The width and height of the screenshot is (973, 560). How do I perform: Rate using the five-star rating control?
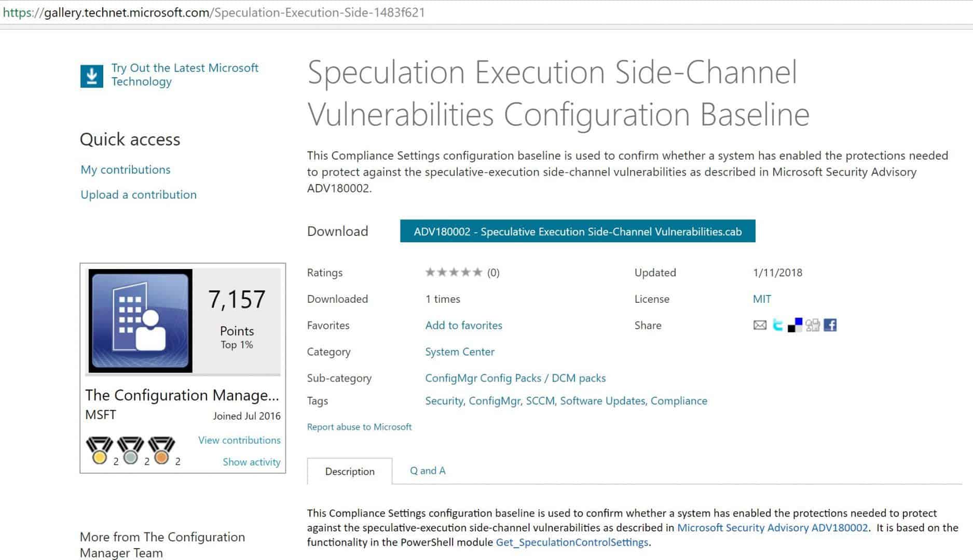[x=454, y=272]
